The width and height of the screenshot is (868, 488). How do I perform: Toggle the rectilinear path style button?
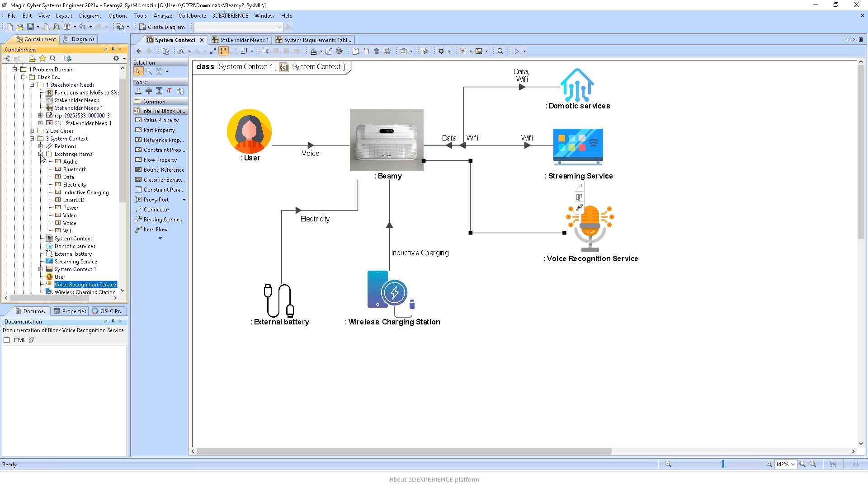(x=223, y=52)
